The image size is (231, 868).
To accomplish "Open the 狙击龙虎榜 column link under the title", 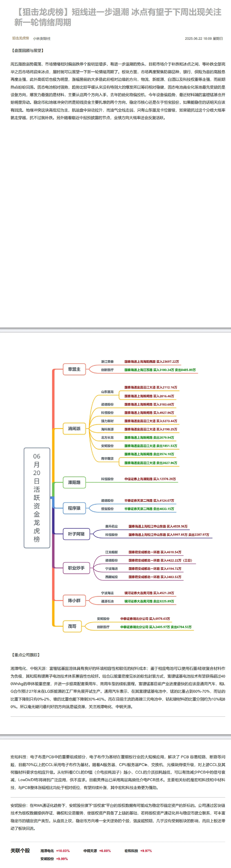I will pyautogui.click(x=20, y=38).
